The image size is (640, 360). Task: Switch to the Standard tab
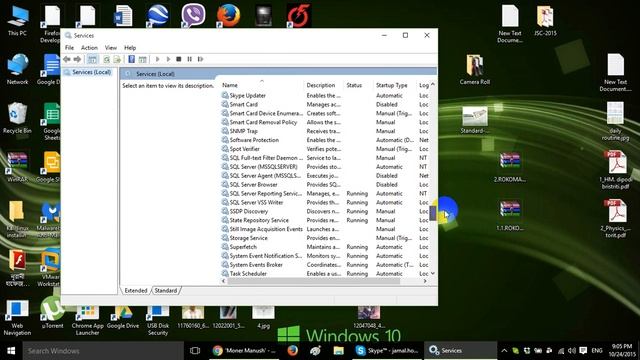coord(166,291)
